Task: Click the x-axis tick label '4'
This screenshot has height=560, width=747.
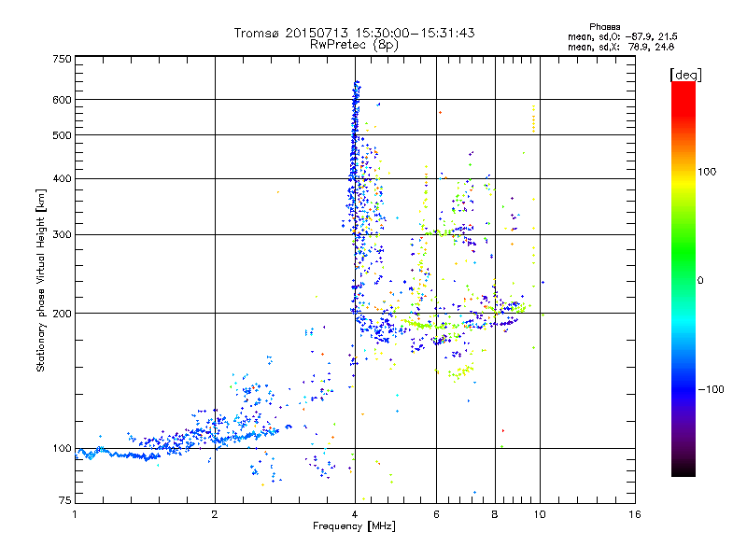Action: click(x=355, y=514)
